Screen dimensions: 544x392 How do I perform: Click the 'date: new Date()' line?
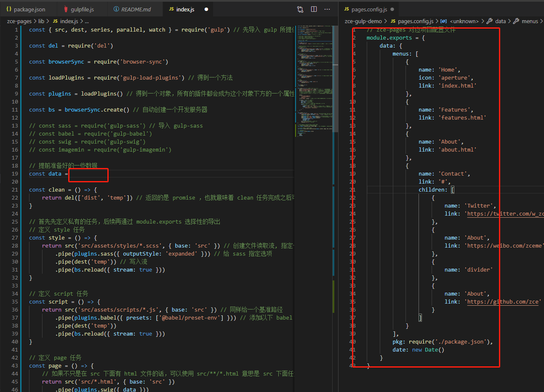click(x=418, y=350)
